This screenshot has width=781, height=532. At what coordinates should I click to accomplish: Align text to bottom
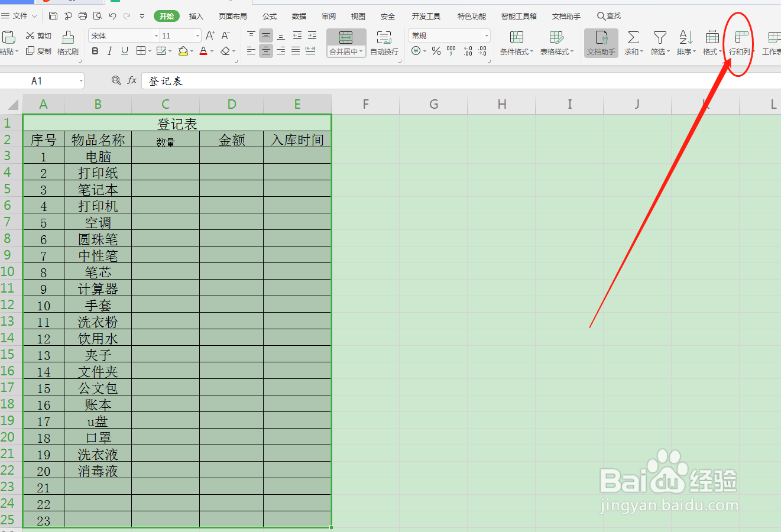(281, 36)
